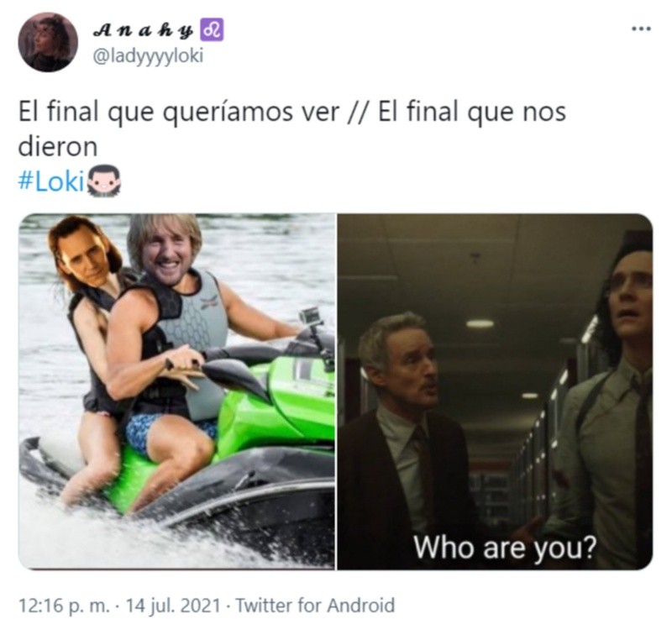This screenshot has width=672, height=619.
Task: Open the 'Who are you?' scene image
Action: pos(495,391)
